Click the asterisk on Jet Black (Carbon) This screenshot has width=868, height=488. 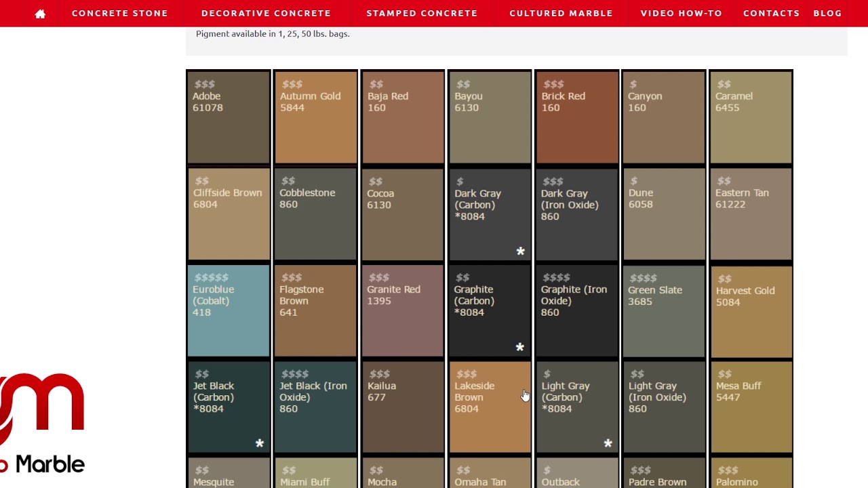point(259,443)
